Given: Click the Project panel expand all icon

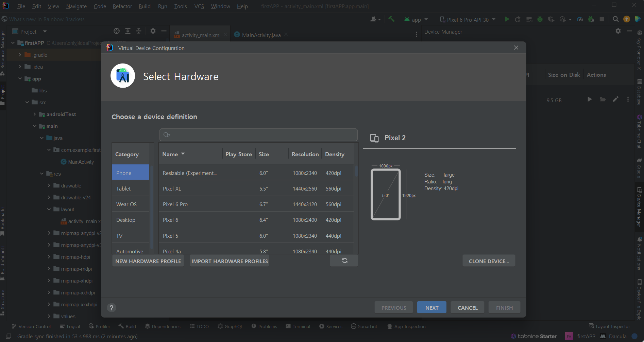Looking at the screenshot, I should point(128,31).
